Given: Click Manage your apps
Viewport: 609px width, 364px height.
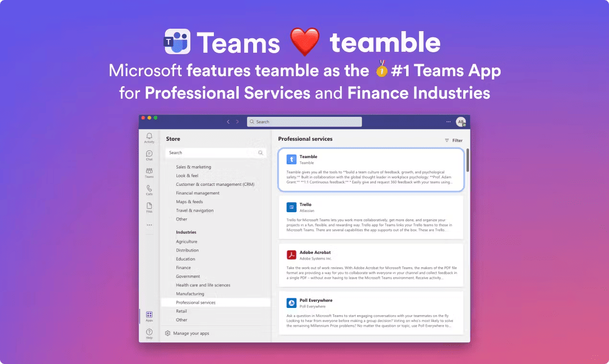Looking at the screenshot, I should [x=191, y=333].
